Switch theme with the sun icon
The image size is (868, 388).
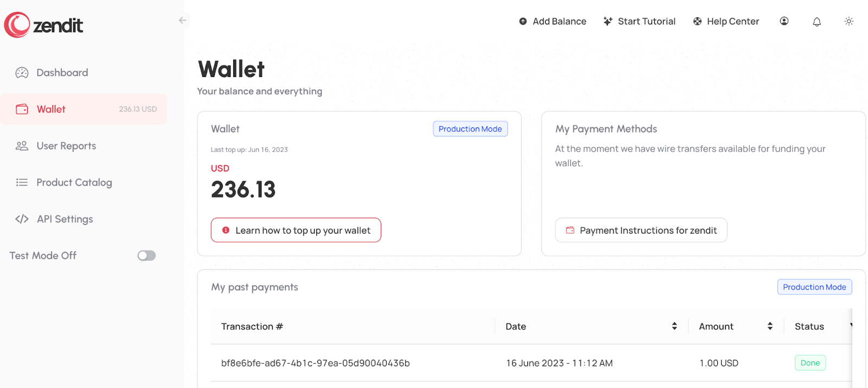[848, 21]
